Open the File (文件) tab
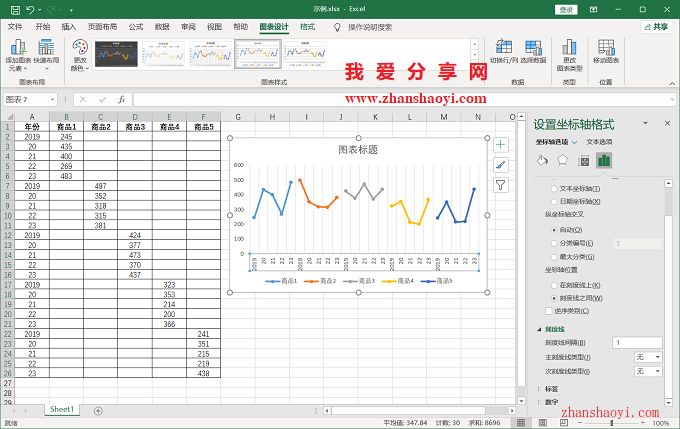 15,27
